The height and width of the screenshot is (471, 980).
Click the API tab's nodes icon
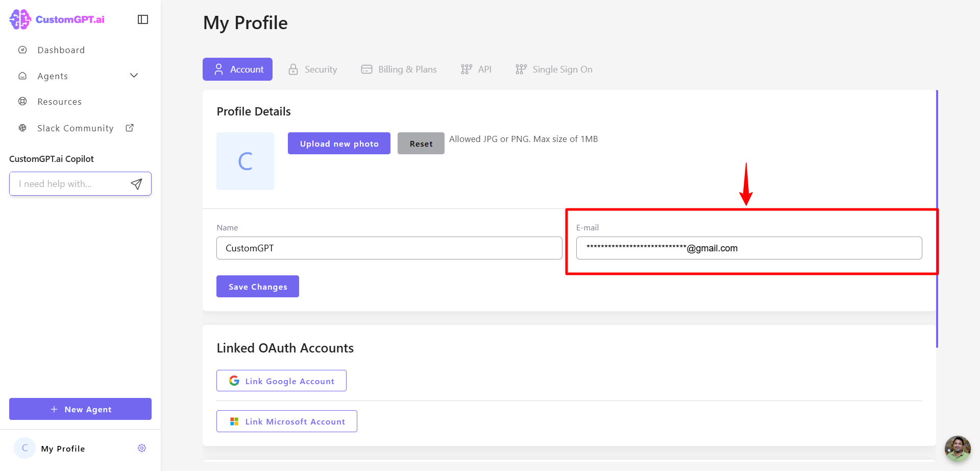coord(466,69)
